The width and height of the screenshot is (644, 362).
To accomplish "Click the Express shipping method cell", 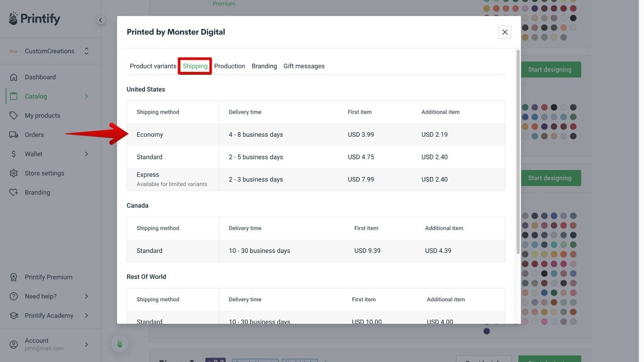I will [x=173, y=179].
